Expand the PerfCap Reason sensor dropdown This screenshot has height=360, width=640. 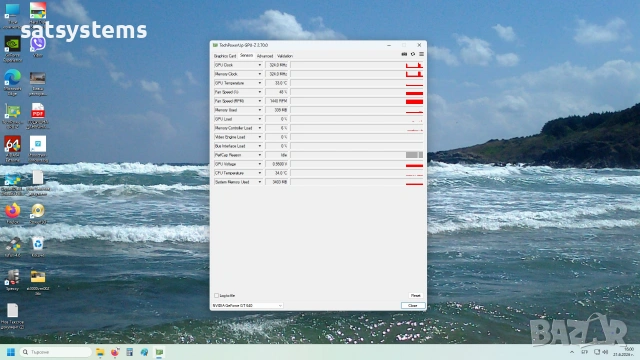coord(260,155)
